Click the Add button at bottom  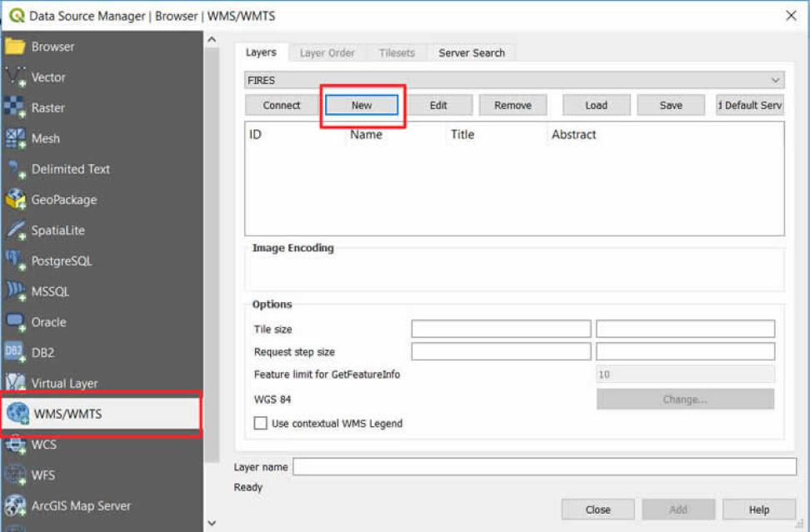point(678,510)
